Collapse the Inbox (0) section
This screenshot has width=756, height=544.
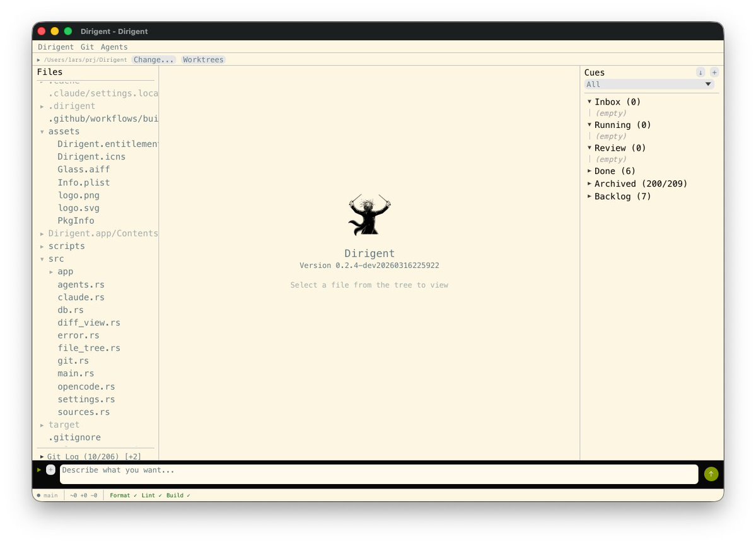tap(589, 101)
